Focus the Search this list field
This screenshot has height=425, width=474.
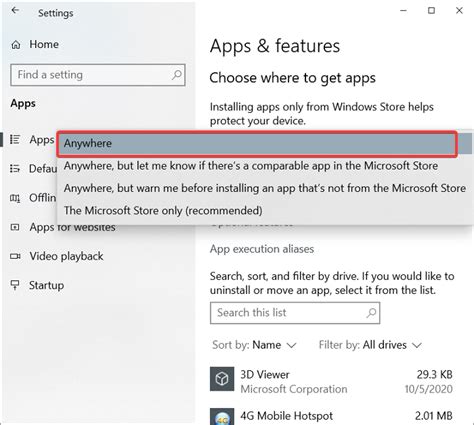point(295,313)
